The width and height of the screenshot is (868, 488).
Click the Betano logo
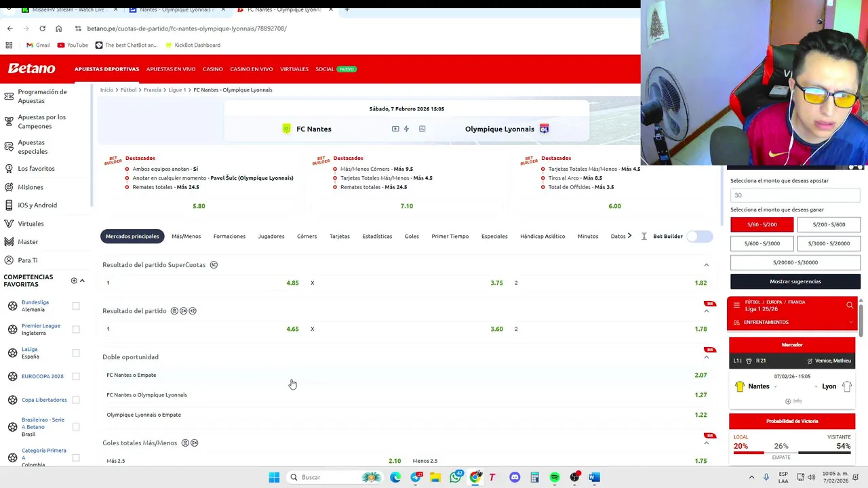(x=31, y=68)
